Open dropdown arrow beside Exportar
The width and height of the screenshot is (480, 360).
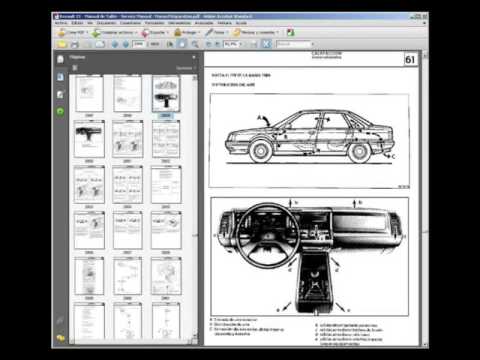click(x=168, y=33)
